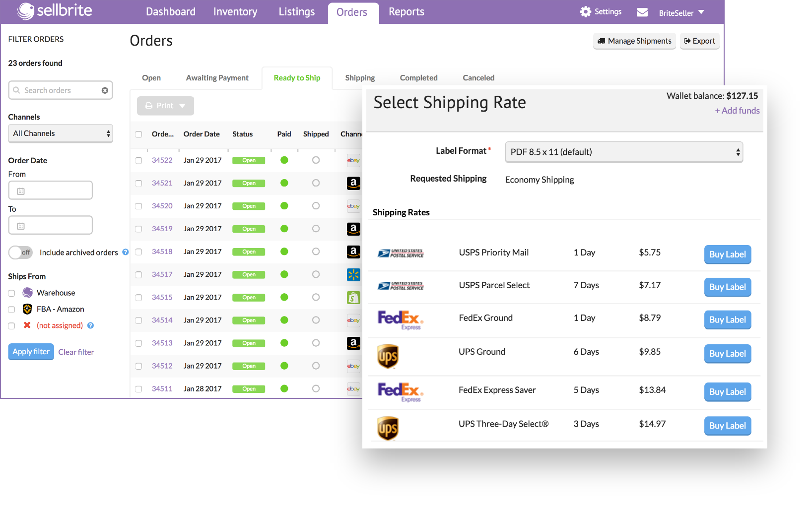Screen dimensions: 812x508
Task: Buy Label for USPS Priority Mail
Action: coord(727,254)
